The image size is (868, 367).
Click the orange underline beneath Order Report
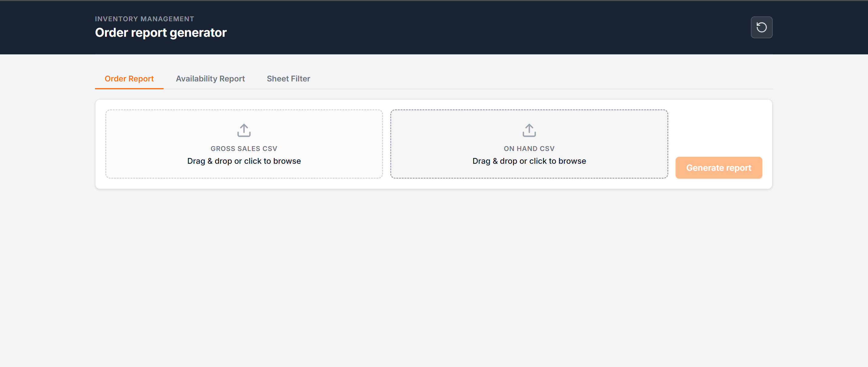pyautogui.click(x=129, y=88)
